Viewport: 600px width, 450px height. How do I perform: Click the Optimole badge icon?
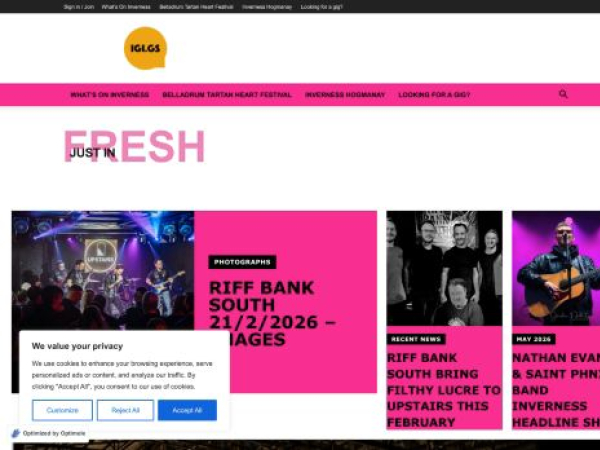pos(16,433)
